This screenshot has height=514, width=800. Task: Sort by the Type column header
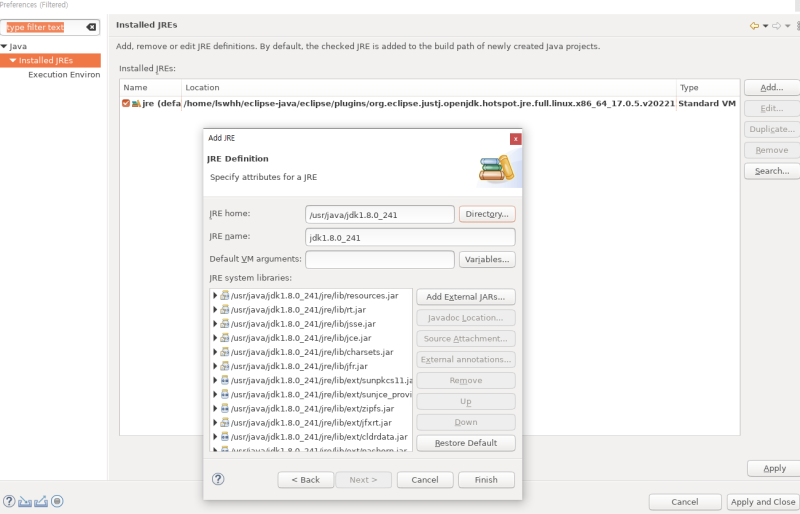point(708,87)
